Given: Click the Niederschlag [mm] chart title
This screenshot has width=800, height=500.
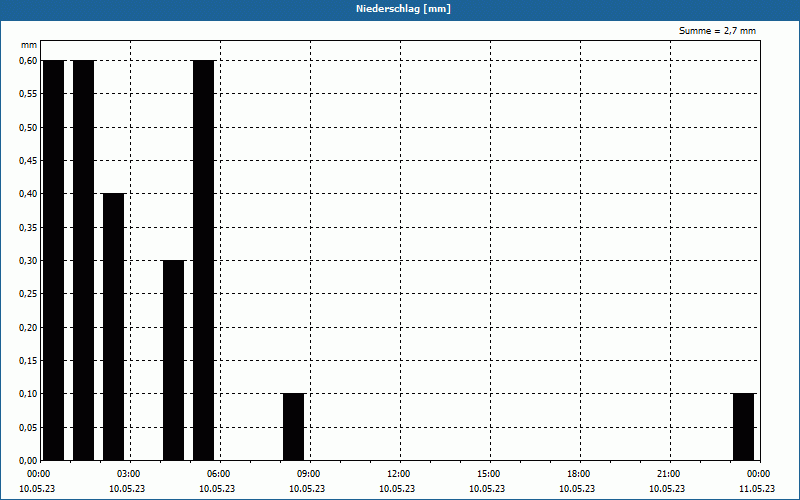Looking at the screenshot, I should 403,9.
